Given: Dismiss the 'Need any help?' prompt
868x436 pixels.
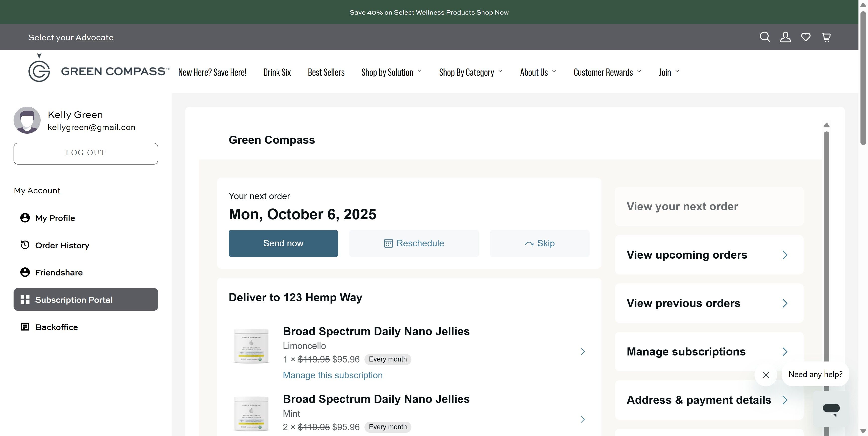Looking at the screenshot, I should pyautogui.click(x=766, y=375).
